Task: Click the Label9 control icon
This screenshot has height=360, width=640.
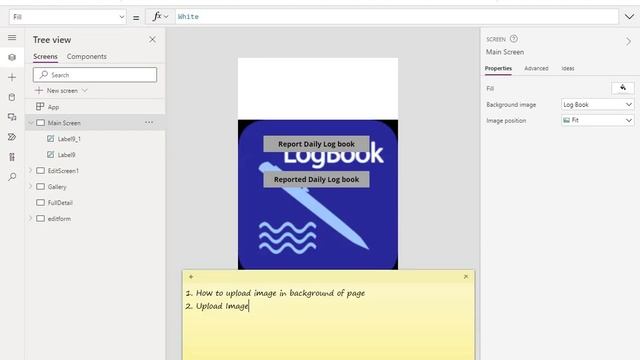Action: (50, 155)
